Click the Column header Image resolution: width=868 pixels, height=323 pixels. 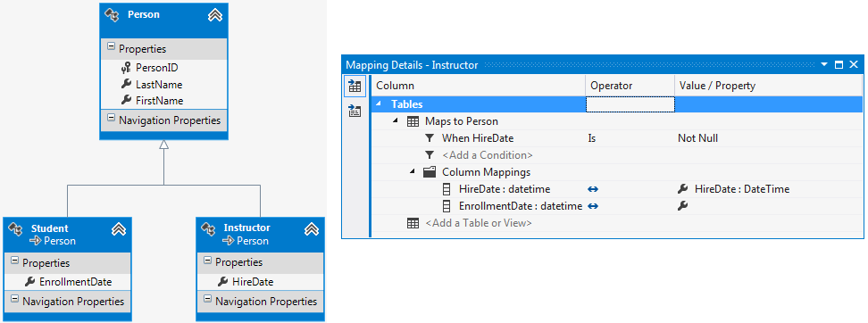point(479,86)
